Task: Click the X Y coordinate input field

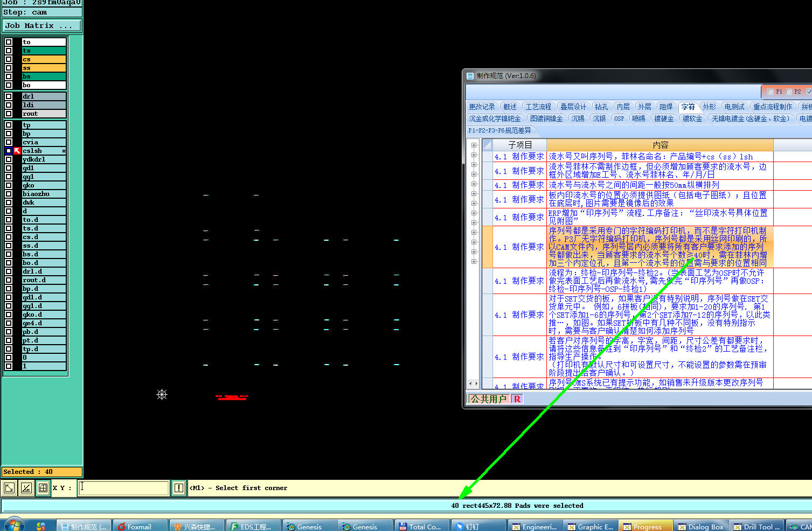Action: tap(123, 488)
